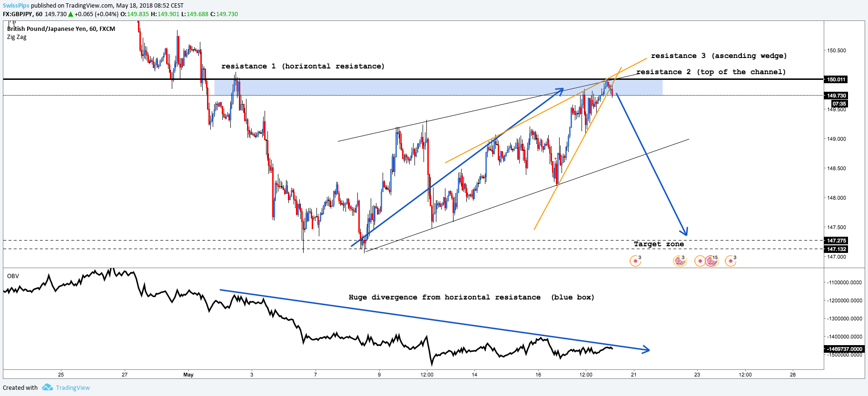The width and height of the screenshot is (868, 396).
Task: Click the '28' date on the time axis
Action: pyautogui.click(x=793, y=375)
